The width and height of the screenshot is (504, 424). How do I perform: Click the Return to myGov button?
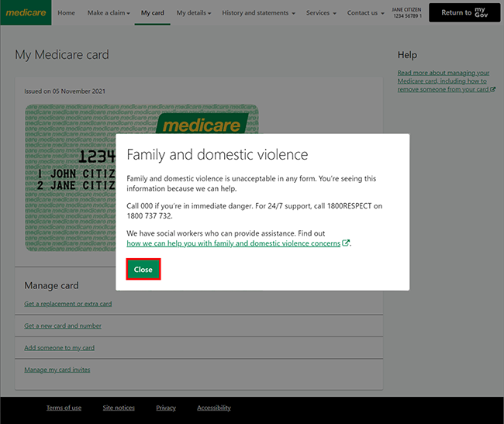pos(464,12)
